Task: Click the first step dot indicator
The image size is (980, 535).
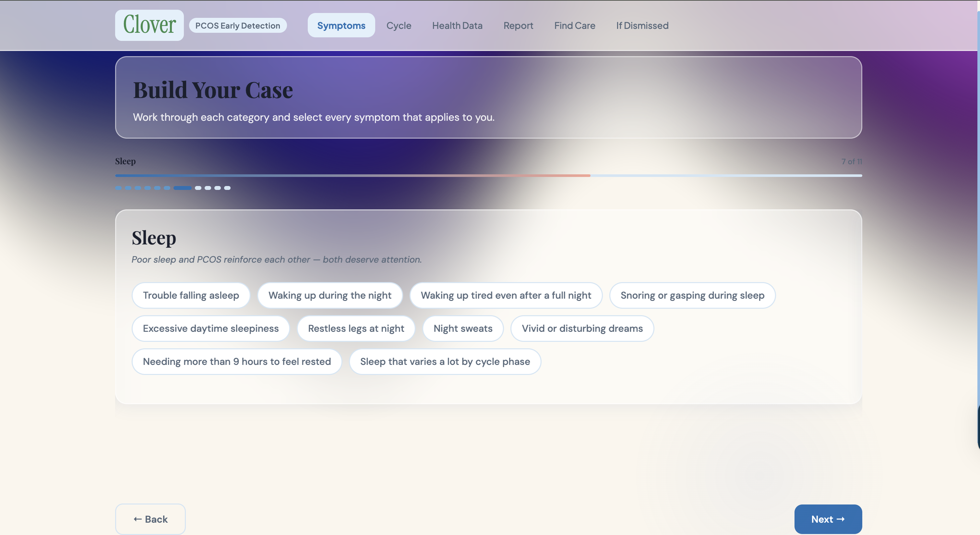Action: click(x=119, y=188)
